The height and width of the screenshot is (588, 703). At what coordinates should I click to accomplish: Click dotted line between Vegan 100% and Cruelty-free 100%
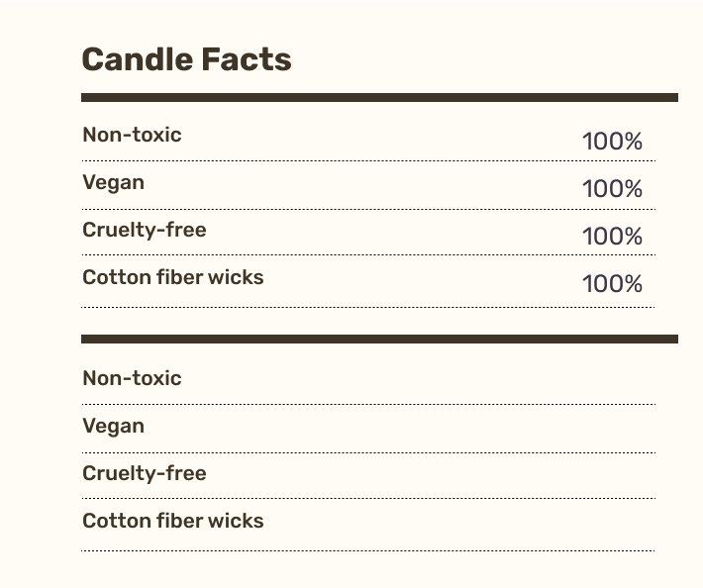point(368,209)
